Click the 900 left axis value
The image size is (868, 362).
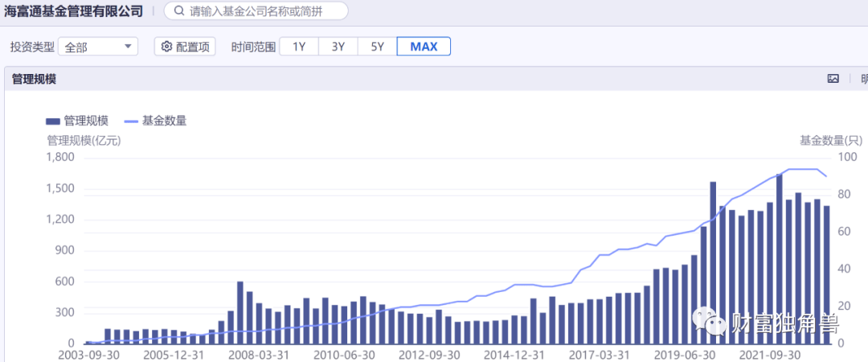[65, 251]
